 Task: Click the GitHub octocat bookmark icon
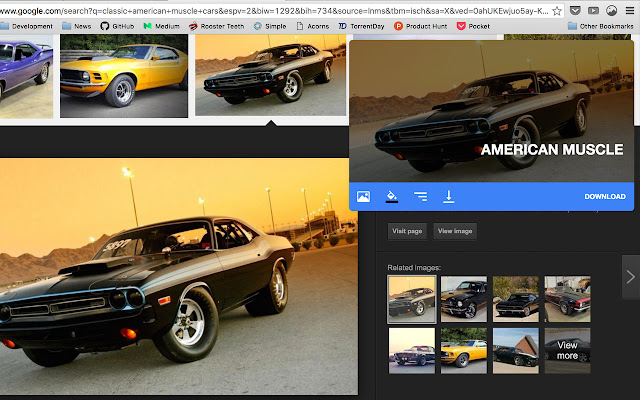(x=104, y=26)
